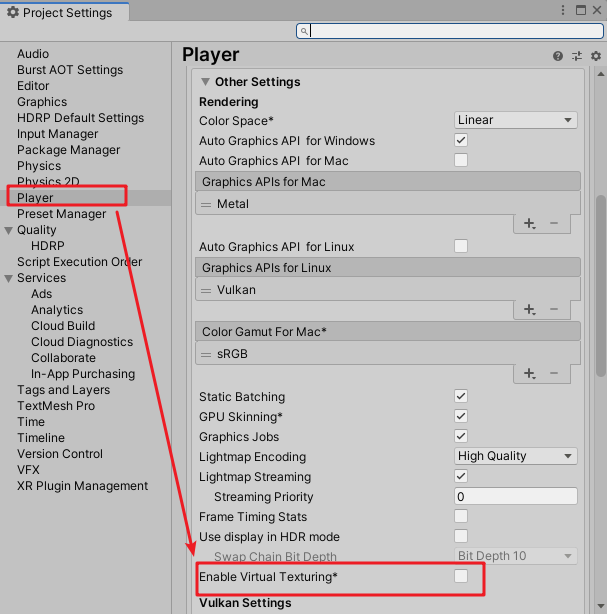607x614 pixels.
Task: Toggle the GPU Skinning checkbox
Action: pos(461,416)
